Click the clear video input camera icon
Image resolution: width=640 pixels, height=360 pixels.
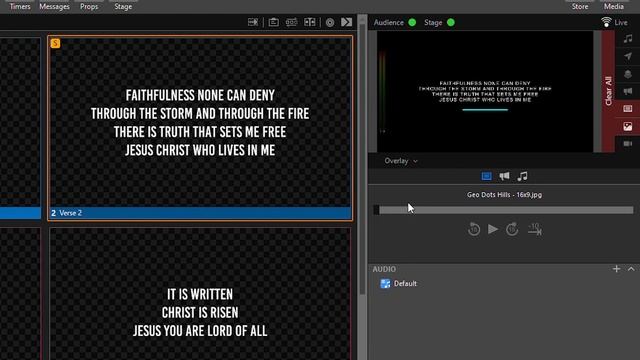point(628,144)
